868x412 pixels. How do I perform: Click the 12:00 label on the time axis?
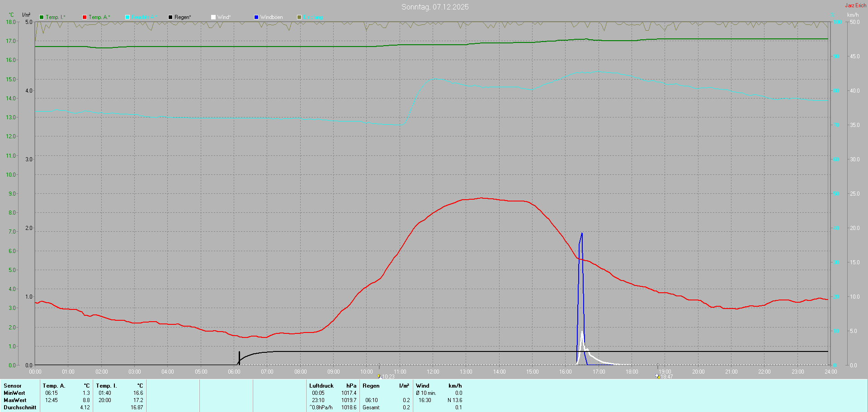433,372
